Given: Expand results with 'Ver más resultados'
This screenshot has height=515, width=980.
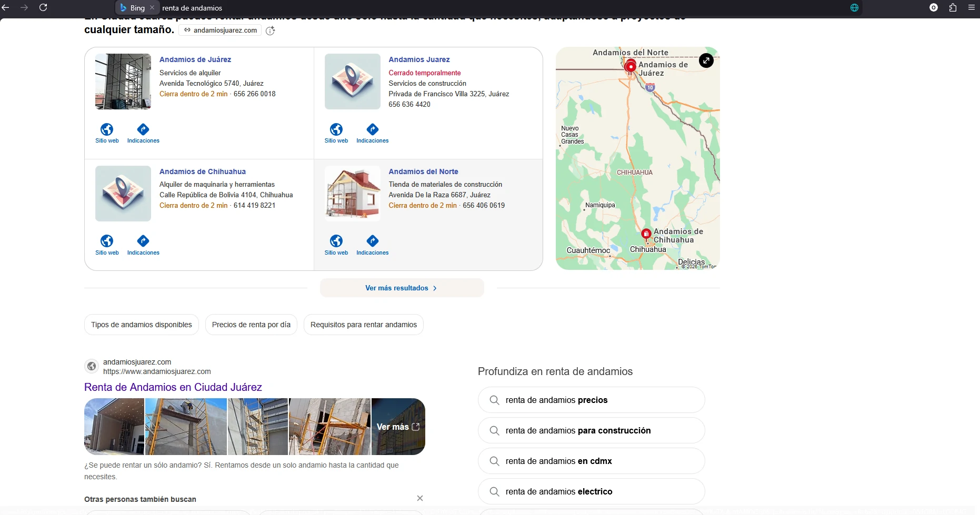Looking at the screenshot, I should [402, 288].
